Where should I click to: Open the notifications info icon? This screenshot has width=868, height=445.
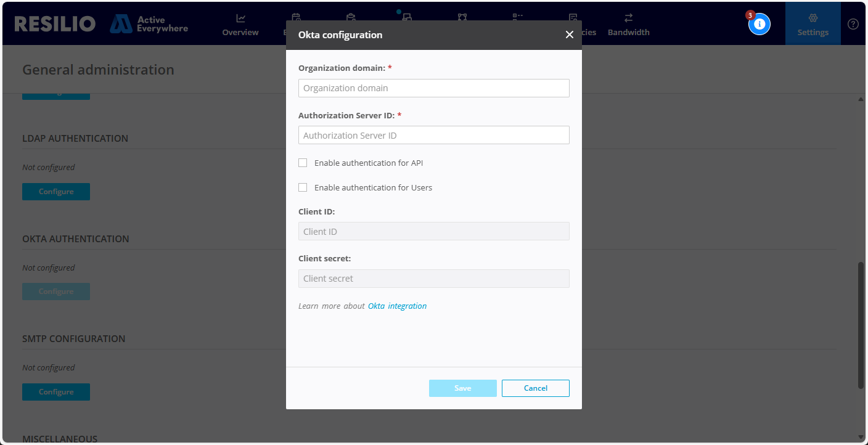coord(759,24)
